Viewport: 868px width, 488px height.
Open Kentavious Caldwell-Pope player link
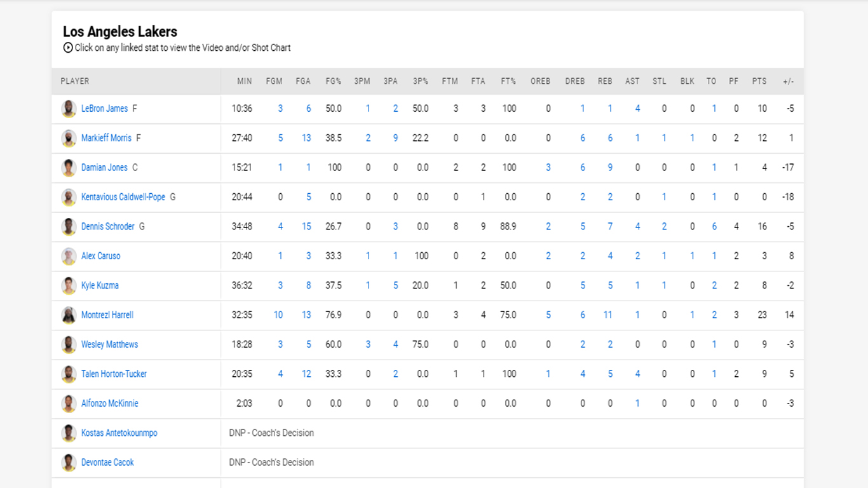click(x=123, y=197)
